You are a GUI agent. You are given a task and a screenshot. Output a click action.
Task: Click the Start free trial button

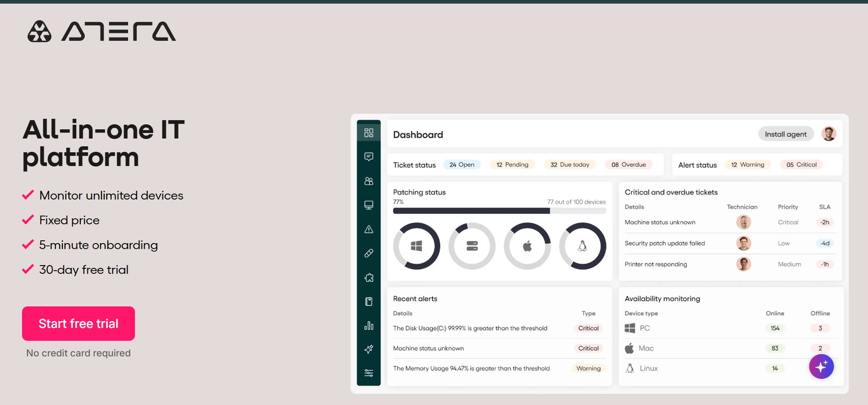point(79,324)
